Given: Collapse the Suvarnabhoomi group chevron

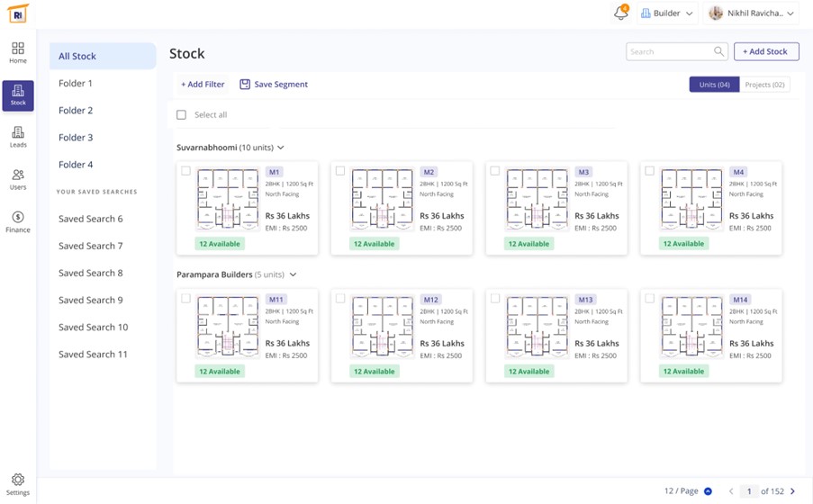Looking at the screenshot, I should 281,148.
